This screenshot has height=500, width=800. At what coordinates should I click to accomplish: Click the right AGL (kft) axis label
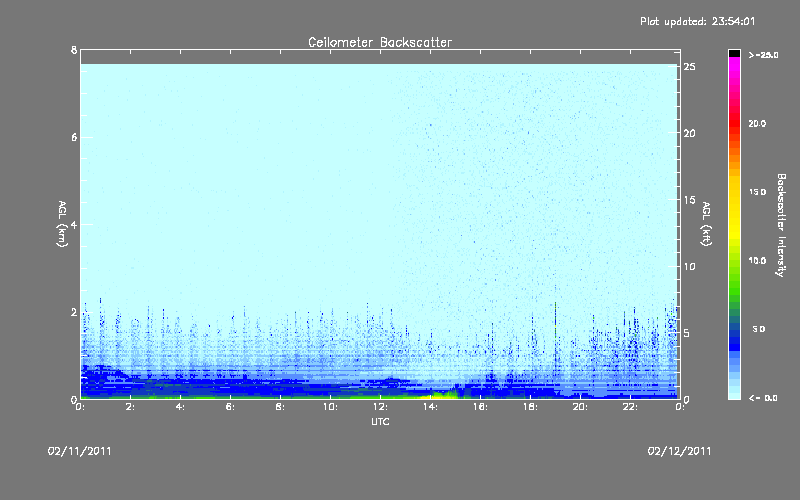point(707,224)
